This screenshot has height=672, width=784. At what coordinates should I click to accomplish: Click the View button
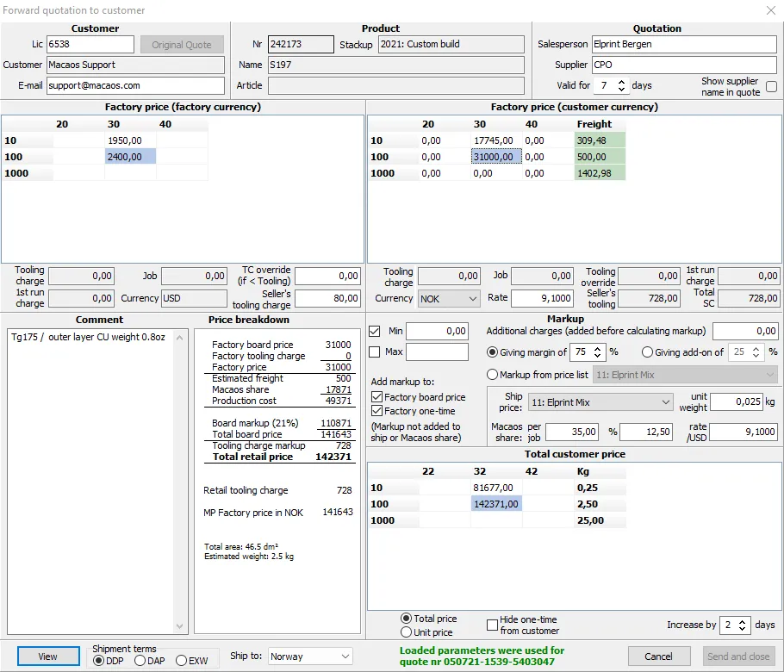coord(47,656)
